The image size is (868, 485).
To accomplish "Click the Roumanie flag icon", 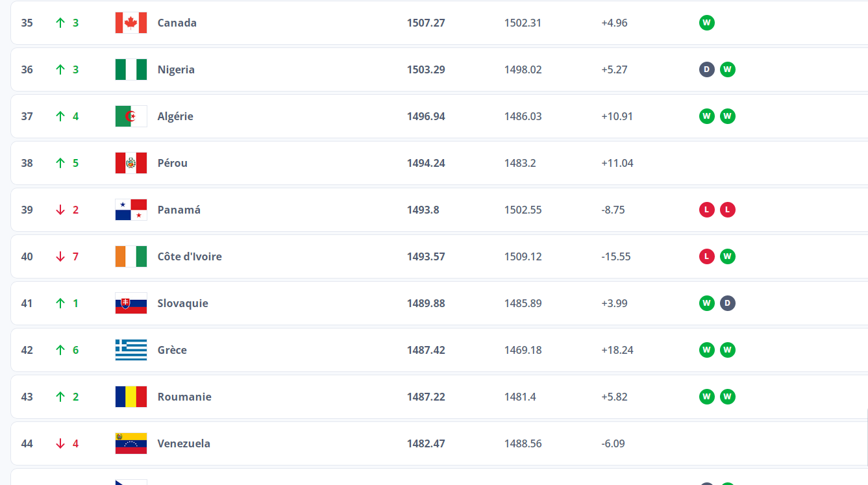I will [131, 397].
